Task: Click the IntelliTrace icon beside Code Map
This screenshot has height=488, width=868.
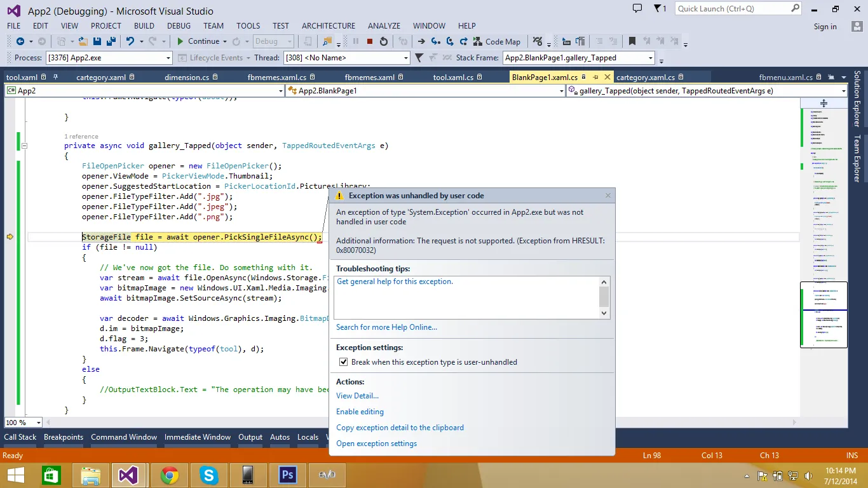Action: [538, 41]
